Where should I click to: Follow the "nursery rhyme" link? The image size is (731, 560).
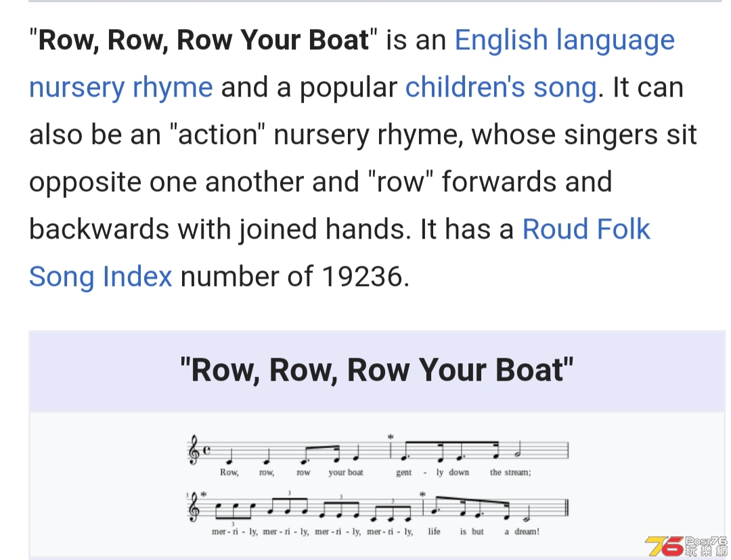click(x=120, y=88)
